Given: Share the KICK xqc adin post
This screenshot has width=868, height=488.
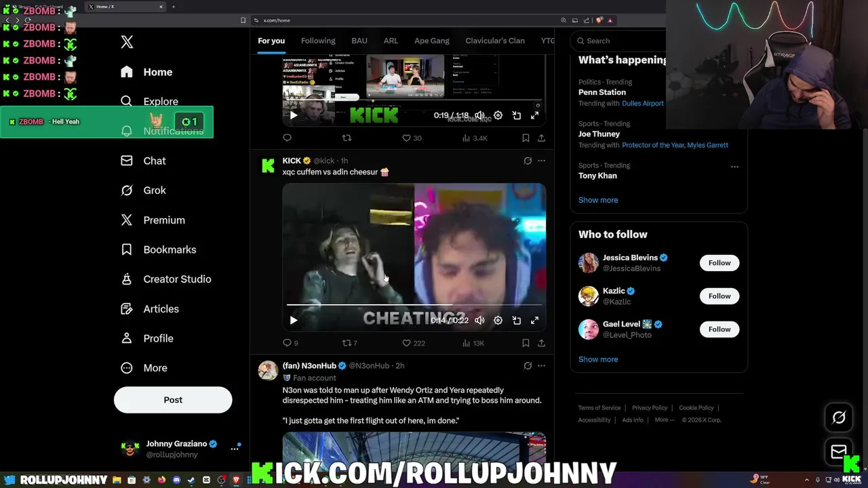Looking at the screenshot, I should 541,343.
